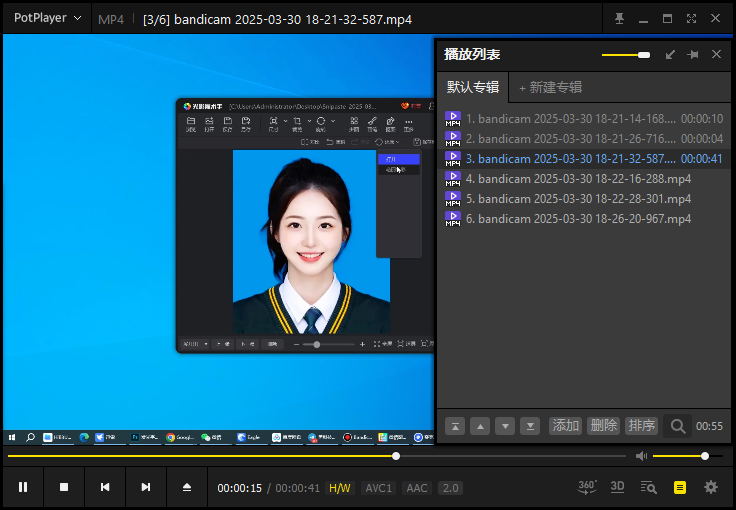This screenshot has width=736, height=510.
Task: Skip to the next file in playlist
Action: pyautogui.click(x=146, y=487)
